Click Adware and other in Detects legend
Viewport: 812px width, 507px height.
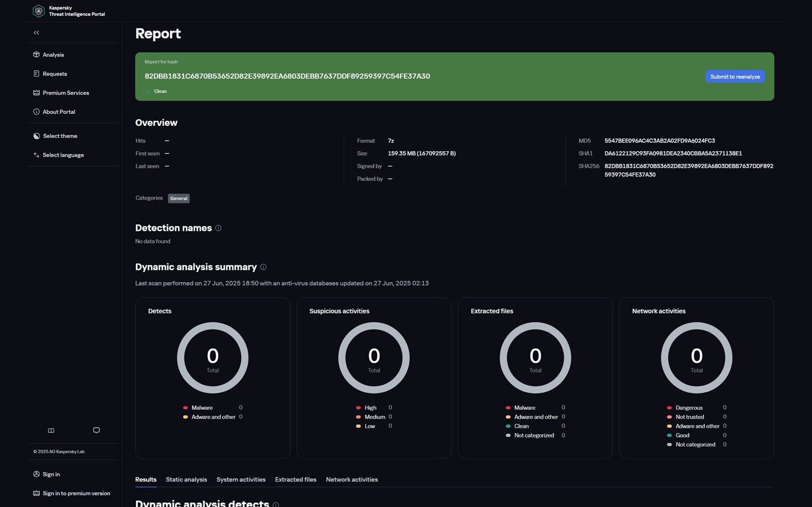point(213,417)
